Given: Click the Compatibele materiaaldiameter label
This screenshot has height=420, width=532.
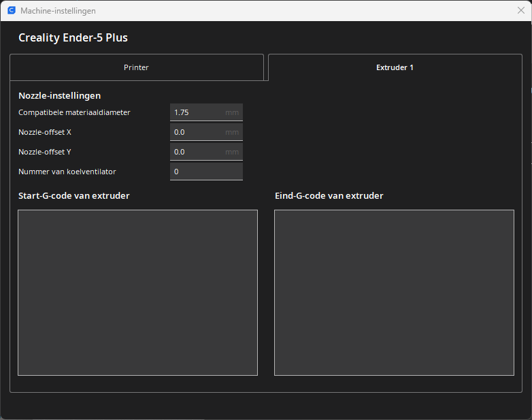Looking at the screenshot, I should click(x=74, y=112).
